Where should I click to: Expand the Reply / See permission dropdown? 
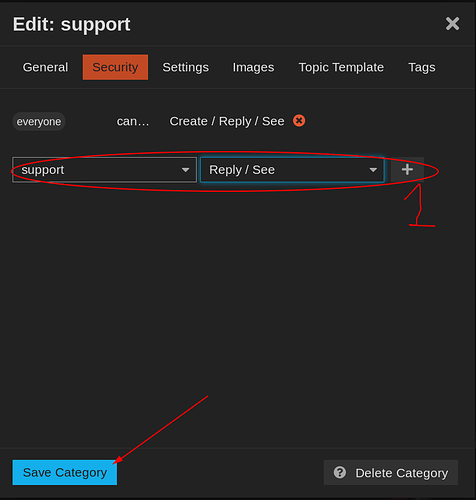(x=292, y=170)
